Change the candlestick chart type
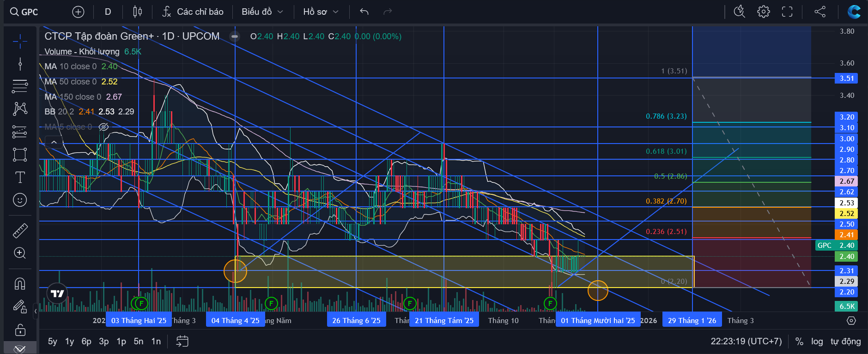The image size is (868, 354). coord(137,12)
